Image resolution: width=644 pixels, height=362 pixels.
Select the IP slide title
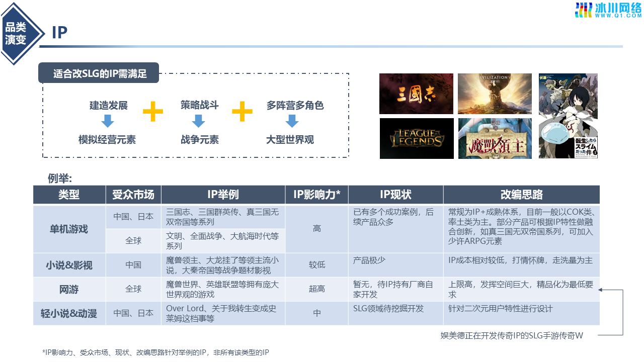pyautogui.click(x=59, y=32)
